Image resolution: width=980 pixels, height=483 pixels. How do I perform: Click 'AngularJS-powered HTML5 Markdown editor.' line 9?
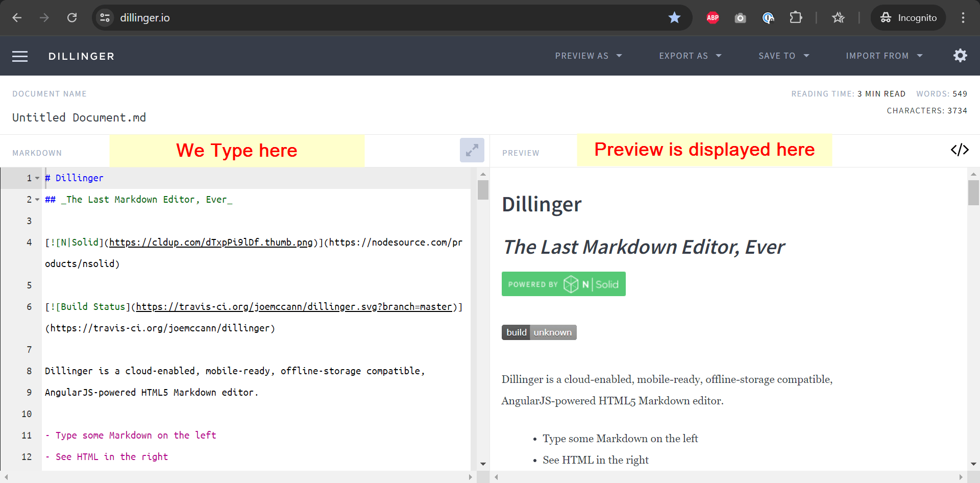tap(152, 393)
